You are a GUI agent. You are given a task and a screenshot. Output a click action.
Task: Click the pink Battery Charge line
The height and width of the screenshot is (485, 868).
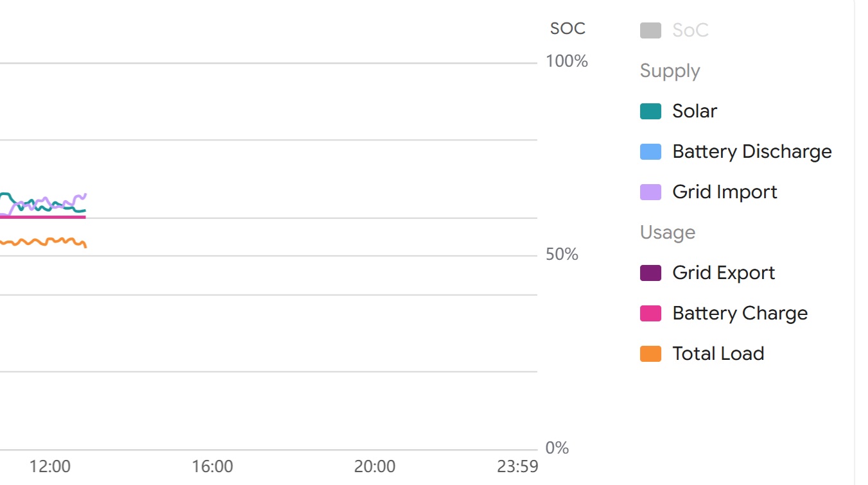[39, 217]
